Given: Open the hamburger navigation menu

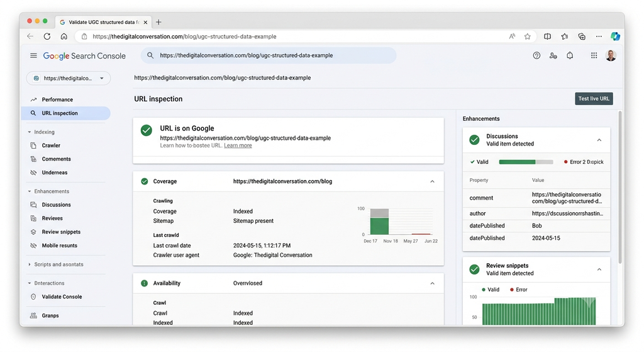Looking at the screenshot, I should [x=33, y=55].
